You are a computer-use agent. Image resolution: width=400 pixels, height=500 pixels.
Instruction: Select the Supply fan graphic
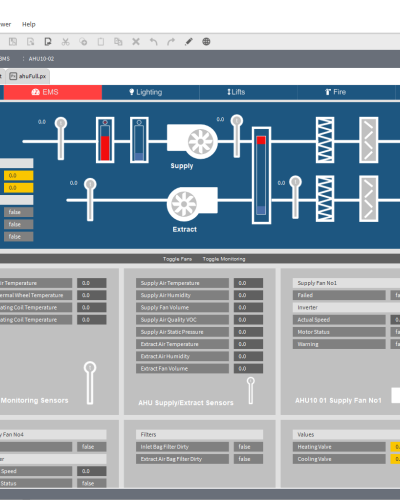point(192,141)
